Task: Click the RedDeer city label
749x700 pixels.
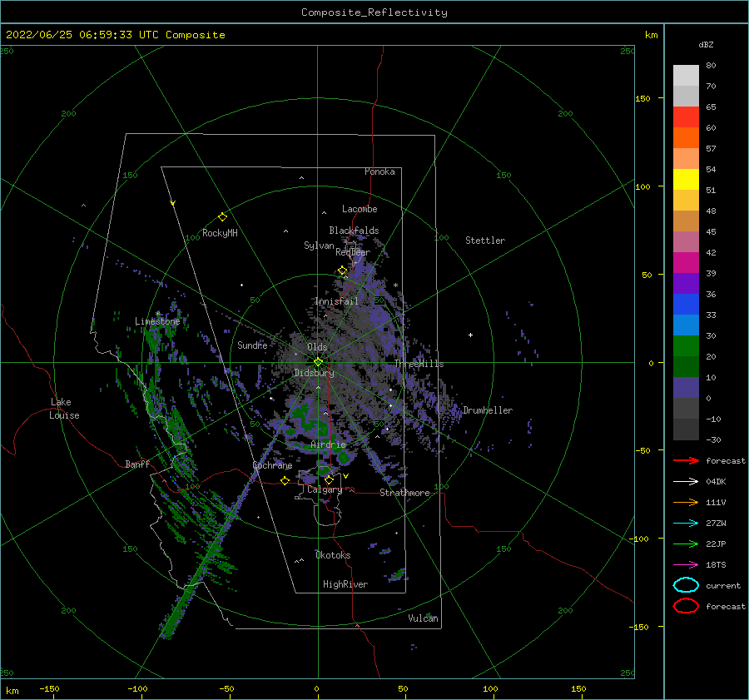Action: point(353,252)
